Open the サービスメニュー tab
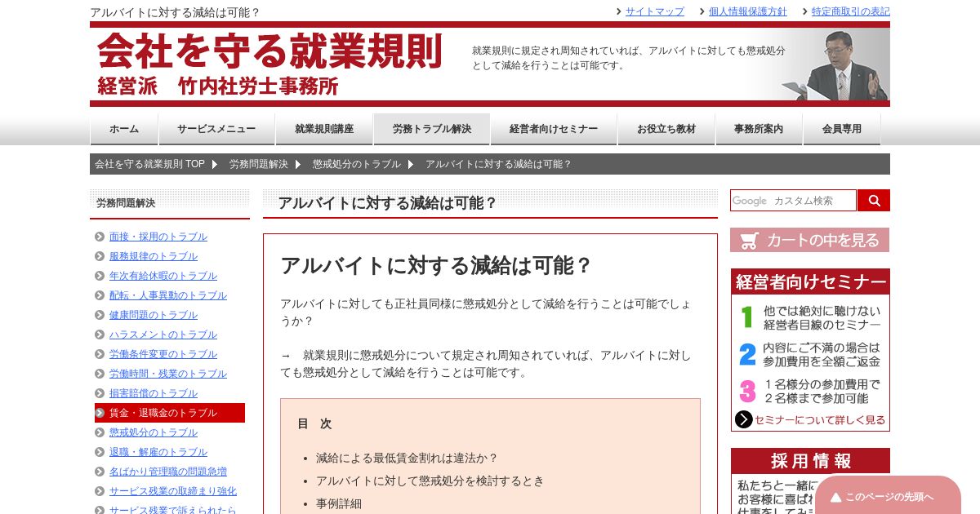The image size is (980, 514). coord(216,129)
